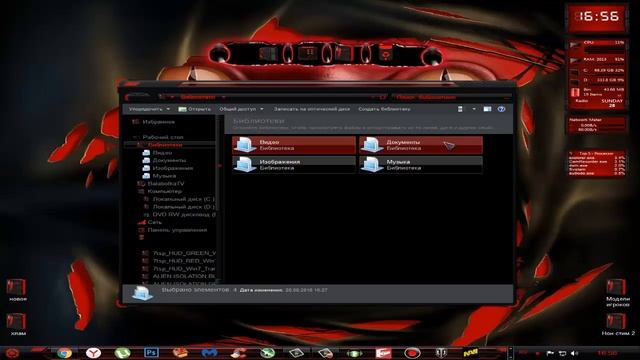The image size is (640, 360).
Task: Click the Открыть toolbar button
Action: (195, 109)
